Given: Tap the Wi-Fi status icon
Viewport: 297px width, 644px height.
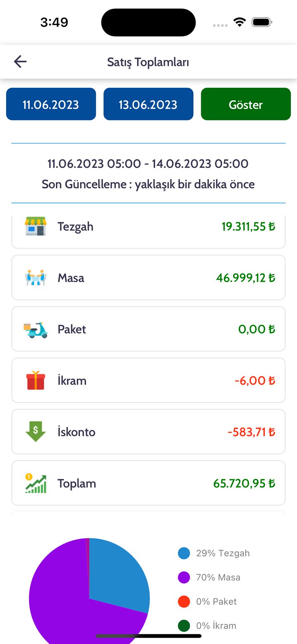Looking at the screenshot, I should click(x=239, y=22).
